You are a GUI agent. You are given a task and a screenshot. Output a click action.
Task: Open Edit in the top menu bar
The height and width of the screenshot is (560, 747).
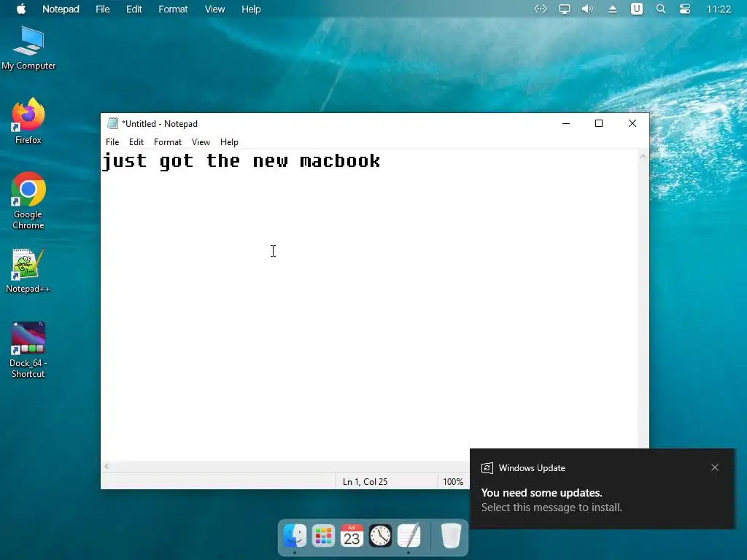(x=134, y=9)
